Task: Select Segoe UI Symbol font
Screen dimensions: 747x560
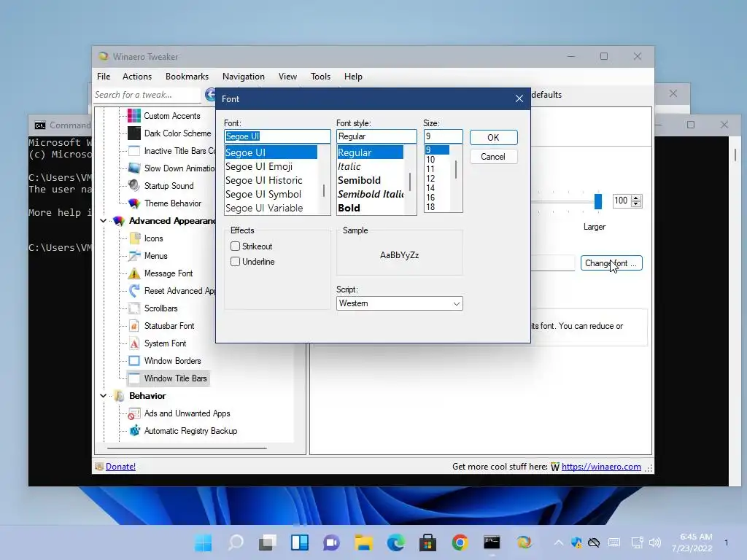Action: pyautogui.click(x=263, y=194)
